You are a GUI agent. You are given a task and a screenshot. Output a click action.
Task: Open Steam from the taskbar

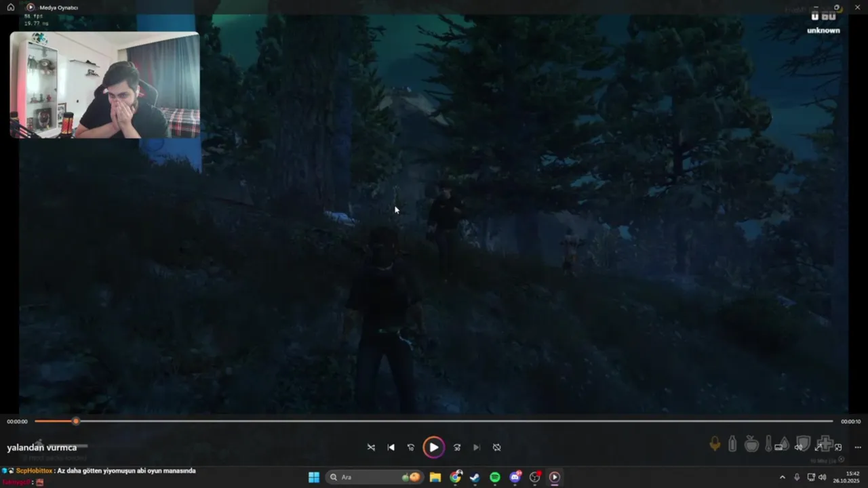(475, 477)
